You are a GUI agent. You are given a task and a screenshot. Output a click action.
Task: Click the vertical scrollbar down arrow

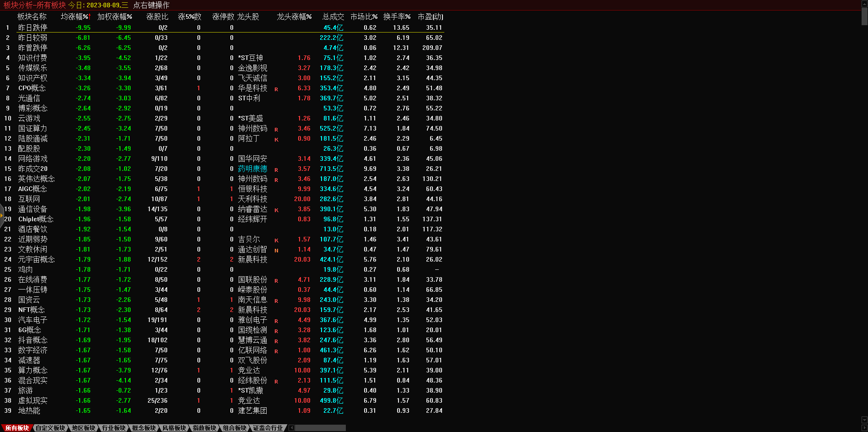pyautogui.click(x=864, y=420)
